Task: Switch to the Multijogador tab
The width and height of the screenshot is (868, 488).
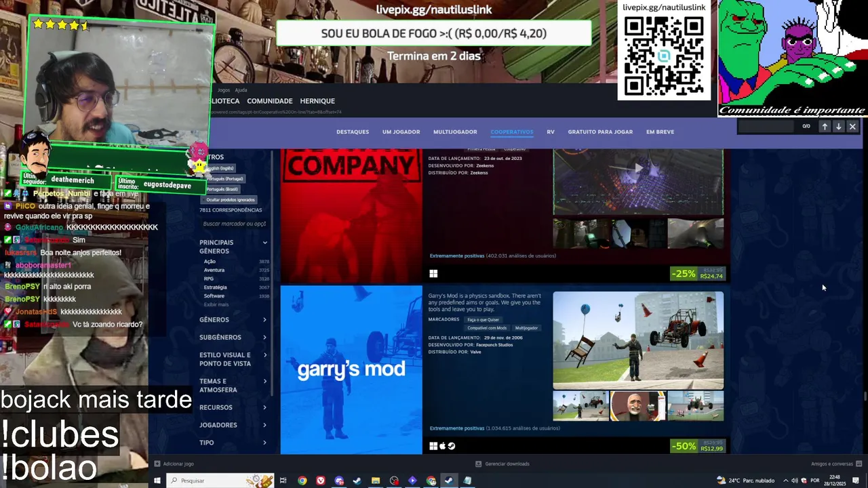Action: [x=455, y=131]
